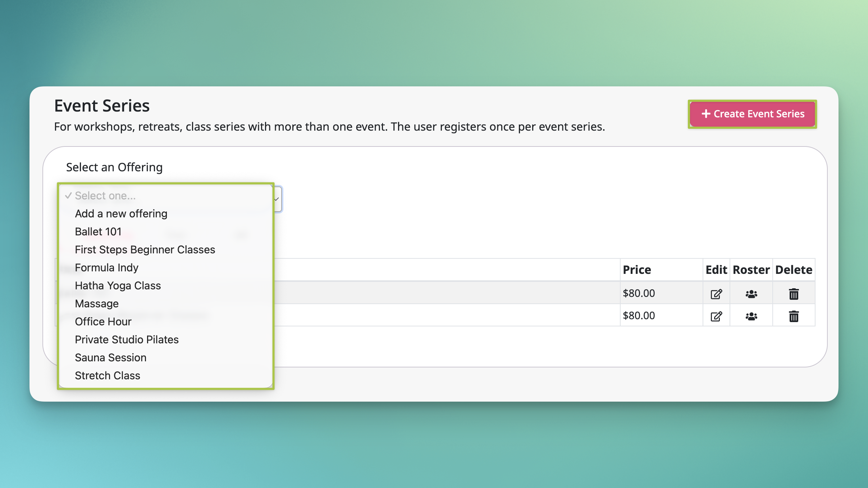View roster icon in first table row
Viewport: 868px width, 488px height.
(x=751, y=294)
